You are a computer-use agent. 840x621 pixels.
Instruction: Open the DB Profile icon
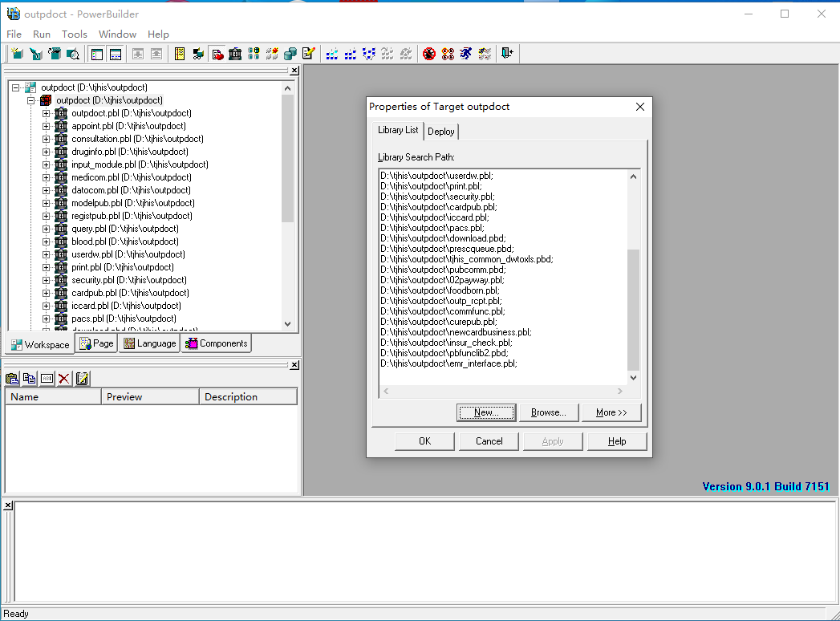click(254, 54)
